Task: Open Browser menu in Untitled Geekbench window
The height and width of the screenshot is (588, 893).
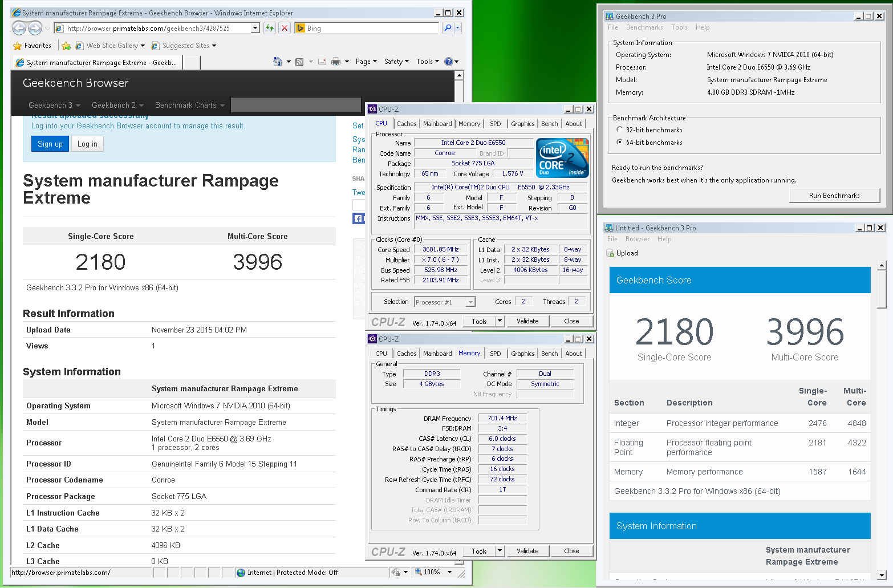Action: pos(638,239)
